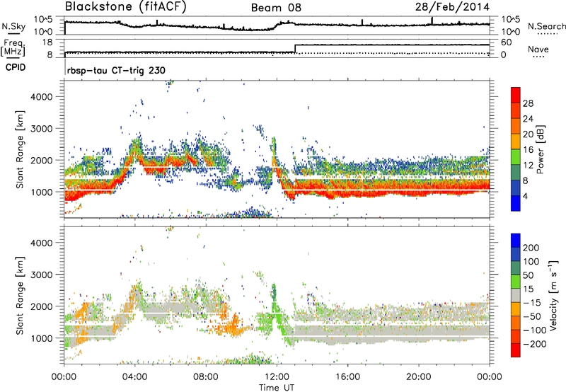Screen dimensions: 566x392
Task: Click the '4' tick on Power scale
Action: (525, 197)
